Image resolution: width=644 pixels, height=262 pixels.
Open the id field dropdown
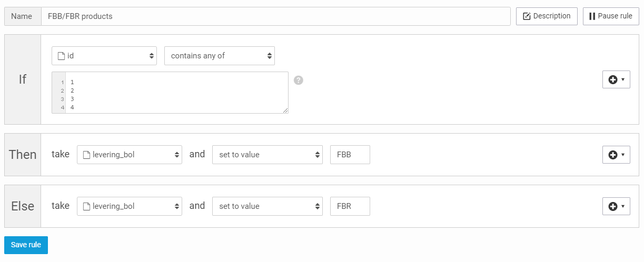coord(104,56)
